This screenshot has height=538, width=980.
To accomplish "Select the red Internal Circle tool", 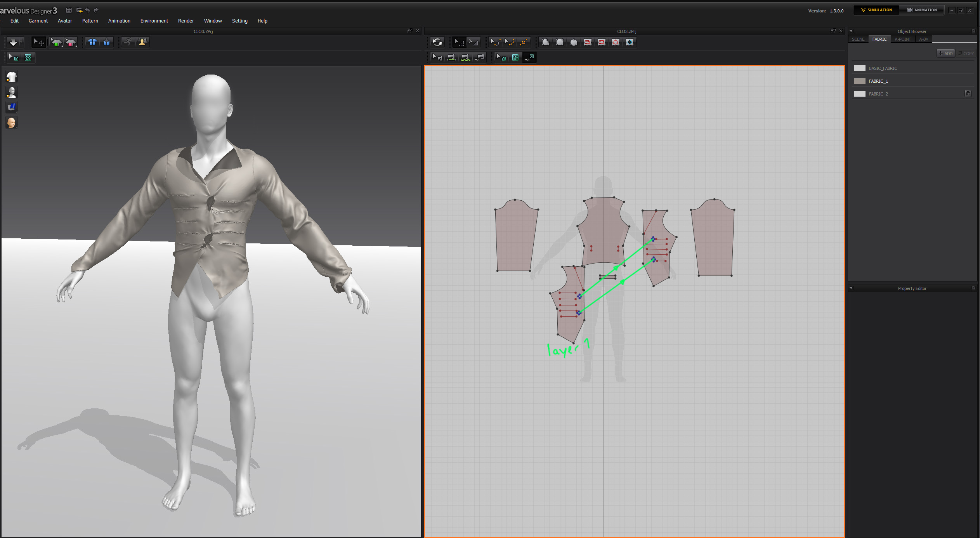I will click(x=616, y=42).
